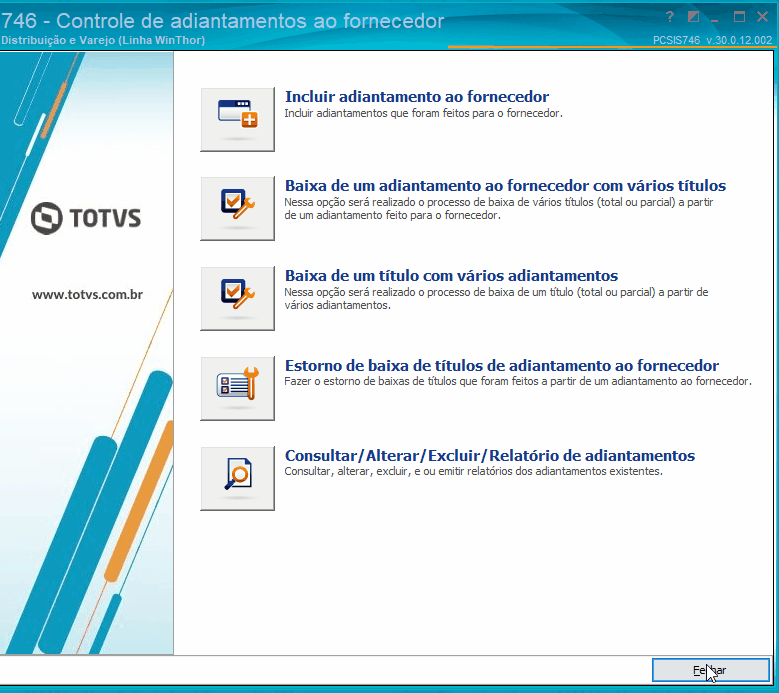Image resolution: width=779 pixels, height=693 pixels.
Task: Close the window with the X button
Action: 763,17
